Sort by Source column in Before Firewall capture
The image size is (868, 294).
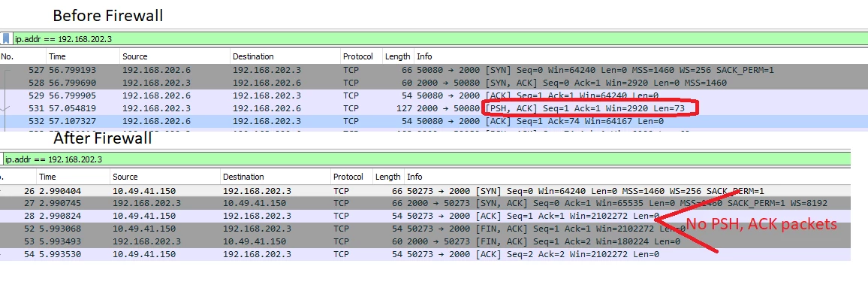175,56
